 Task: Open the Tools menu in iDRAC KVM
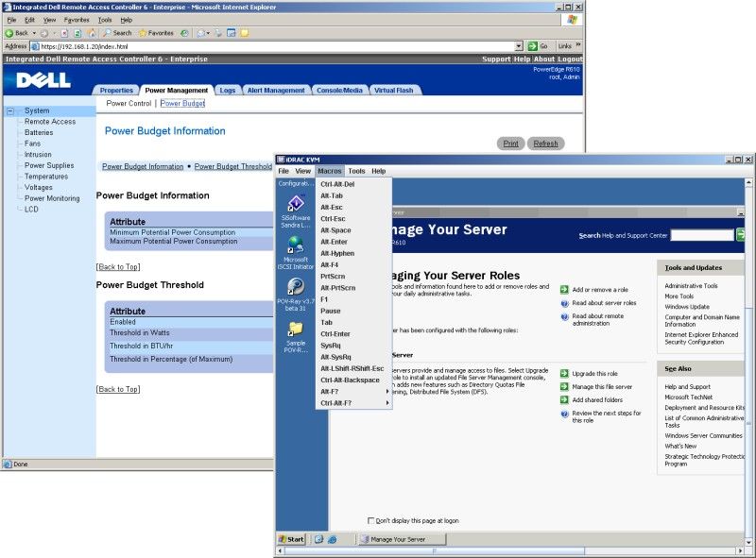coord(356,171)
